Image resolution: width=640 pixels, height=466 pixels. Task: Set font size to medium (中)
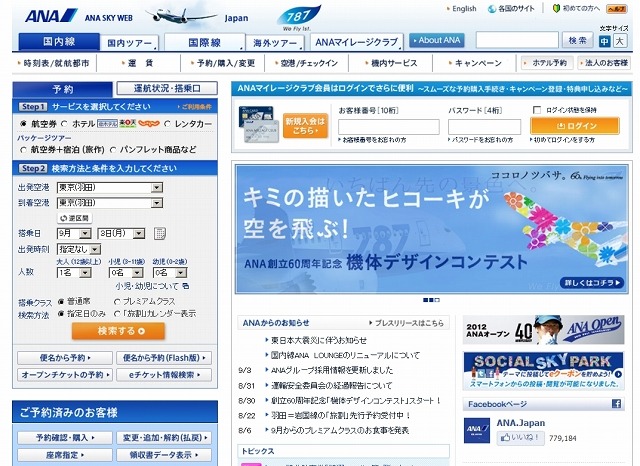point(604,41)
